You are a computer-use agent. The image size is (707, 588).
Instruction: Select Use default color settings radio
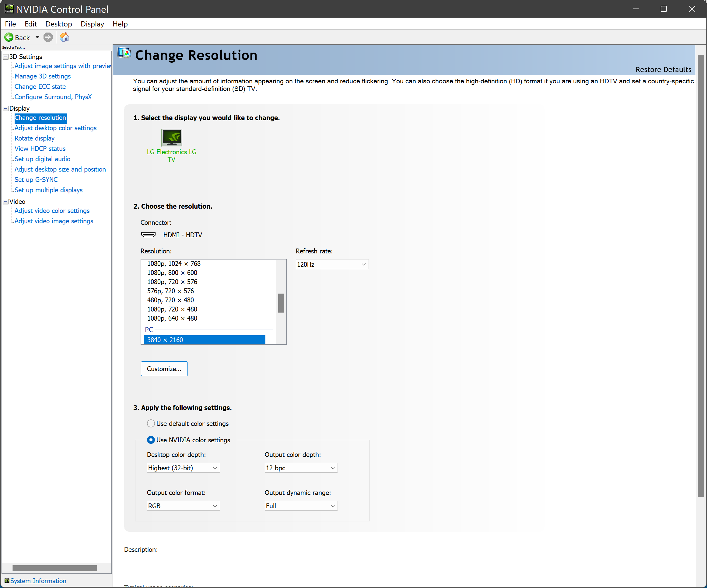click(x=151, y=423)
